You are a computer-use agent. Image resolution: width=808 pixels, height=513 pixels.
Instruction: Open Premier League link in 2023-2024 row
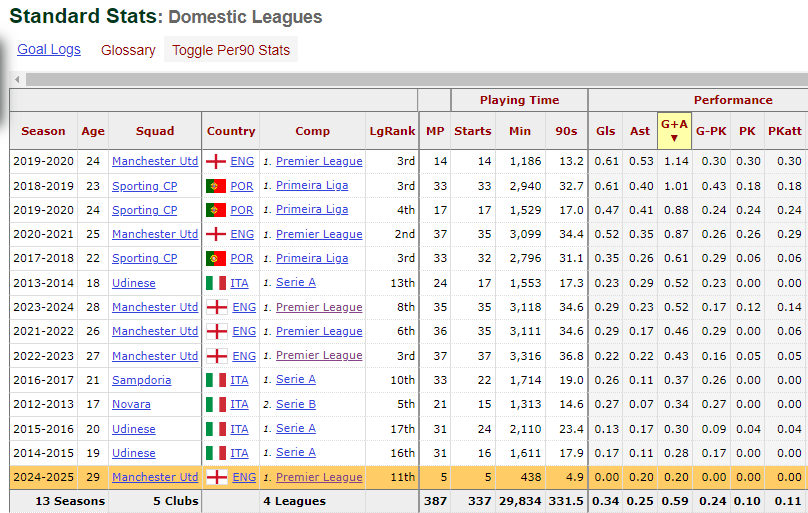pyautogui.click(x=319, y=307)
